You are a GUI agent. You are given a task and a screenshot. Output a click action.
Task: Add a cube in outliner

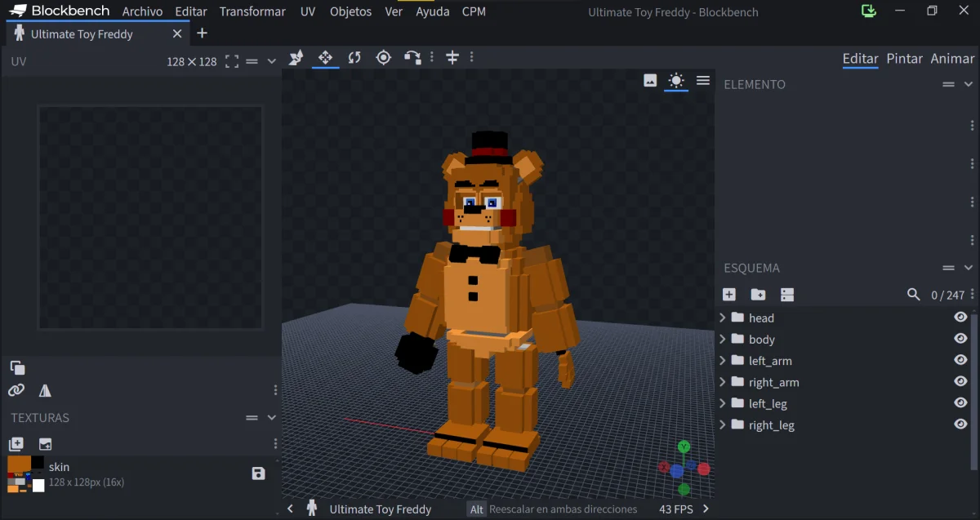click(x=729, y=295)
